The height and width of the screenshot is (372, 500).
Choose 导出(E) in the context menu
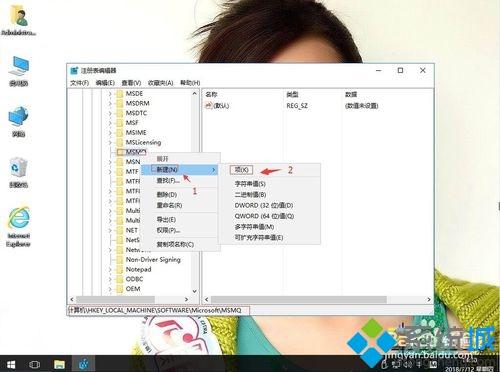(x=180, y=219)
